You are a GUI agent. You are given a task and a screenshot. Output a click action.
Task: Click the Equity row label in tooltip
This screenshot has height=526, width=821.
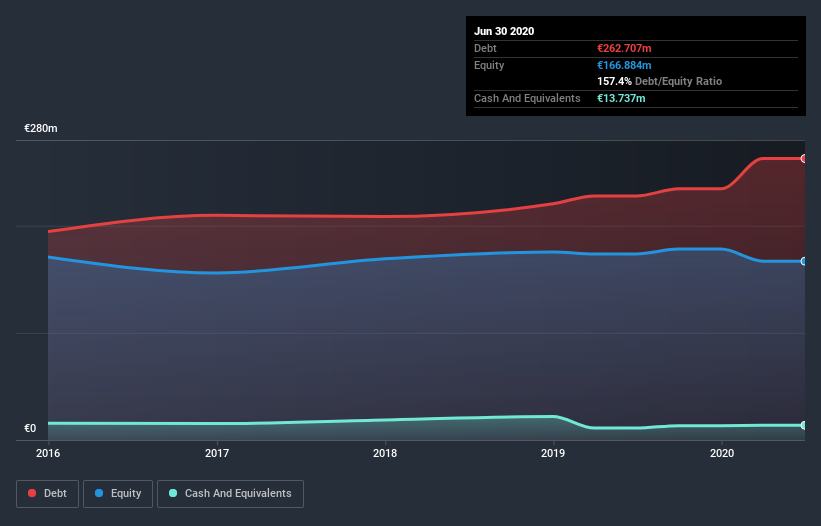(x=489, y=65)
